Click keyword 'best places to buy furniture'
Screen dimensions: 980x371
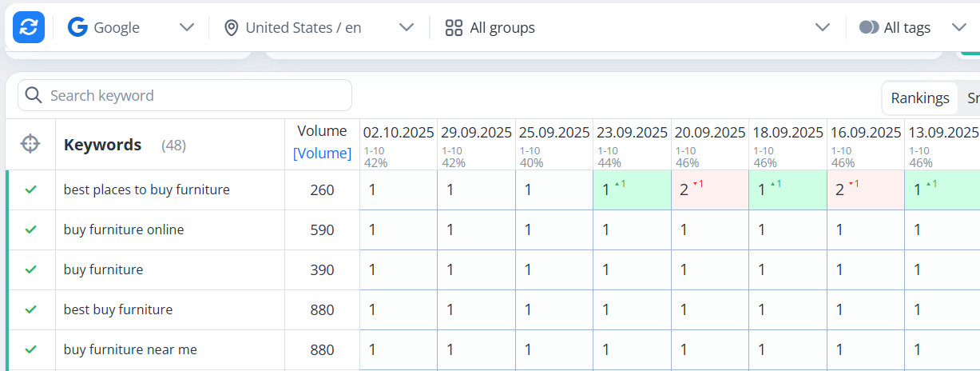146,189
